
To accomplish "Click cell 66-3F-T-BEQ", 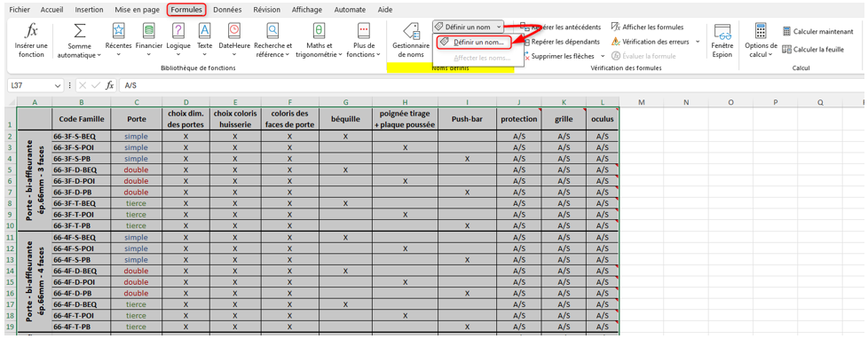I will (x=81, y=203).
